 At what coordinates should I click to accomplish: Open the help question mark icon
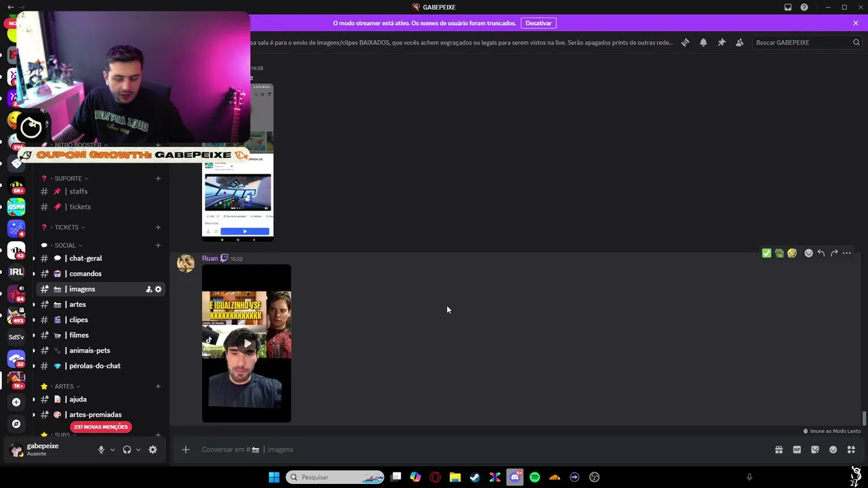(x=804, y=7)
